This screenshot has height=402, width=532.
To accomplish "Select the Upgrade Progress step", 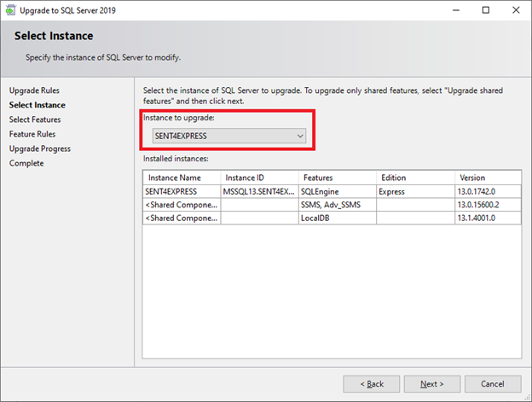I will [x=40, y=149].
